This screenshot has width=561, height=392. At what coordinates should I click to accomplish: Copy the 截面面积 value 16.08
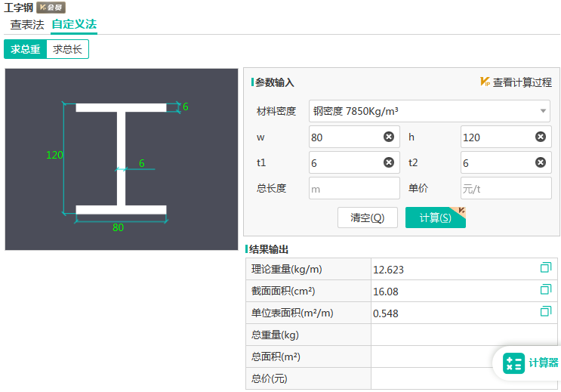(546, 289)
